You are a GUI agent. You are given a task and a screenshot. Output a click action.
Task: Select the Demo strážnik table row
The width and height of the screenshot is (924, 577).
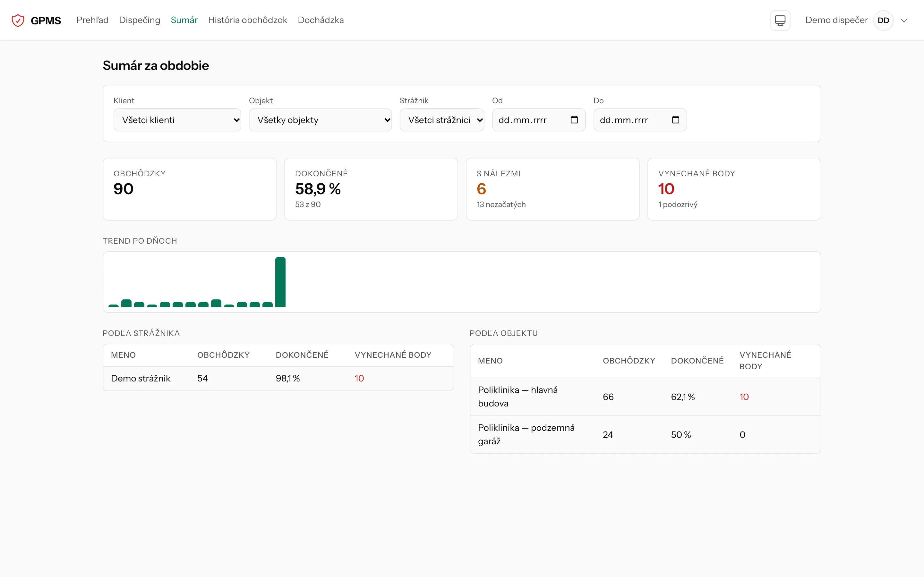[278, 378]
